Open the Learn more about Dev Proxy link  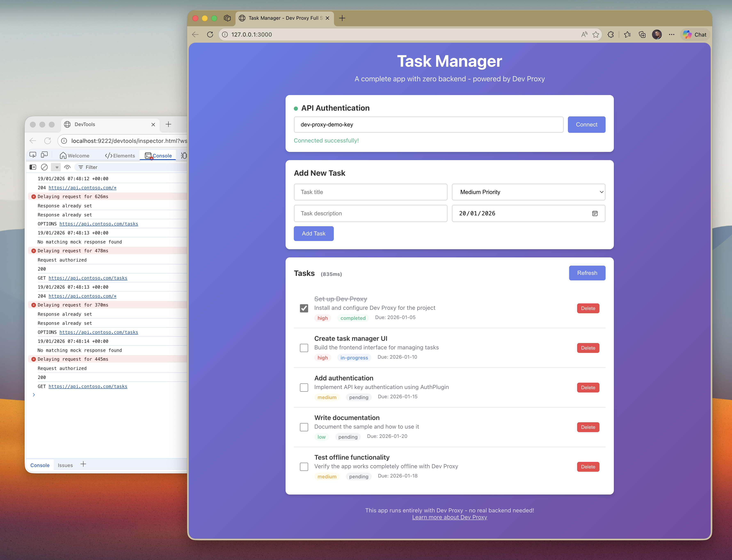449,517
